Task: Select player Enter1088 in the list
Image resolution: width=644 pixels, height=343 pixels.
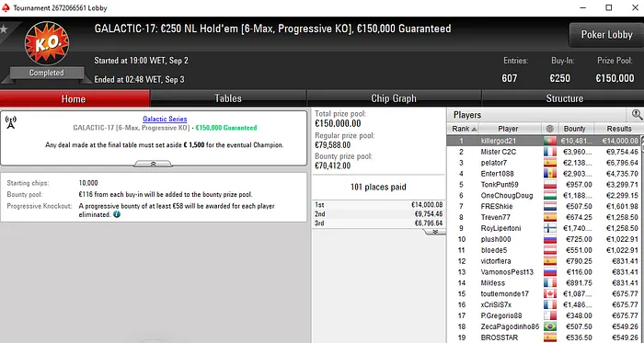Action: (x=497, y=174)
